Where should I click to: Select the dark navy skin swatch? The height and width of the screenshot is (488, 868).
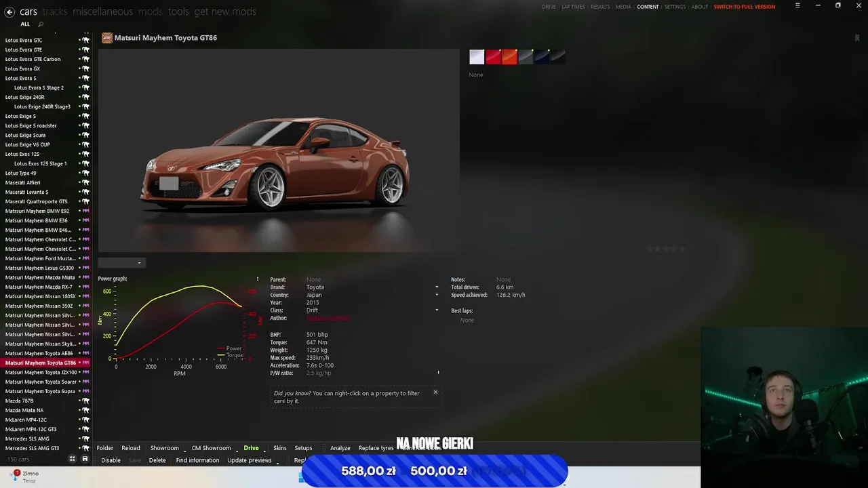click(x=542, y=57)
